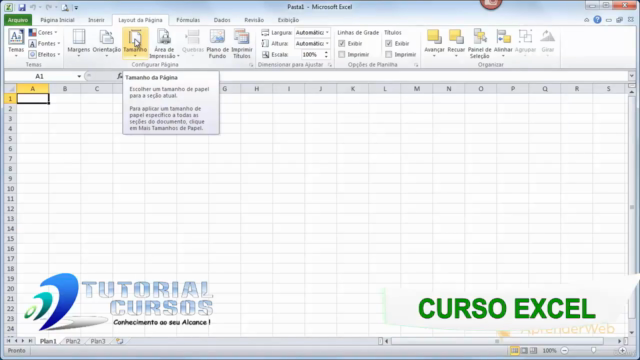Open Configurar Página dialog launcher
Image resolution: width=640 pixels, height=360 pixels.
(x=251, y=65)
